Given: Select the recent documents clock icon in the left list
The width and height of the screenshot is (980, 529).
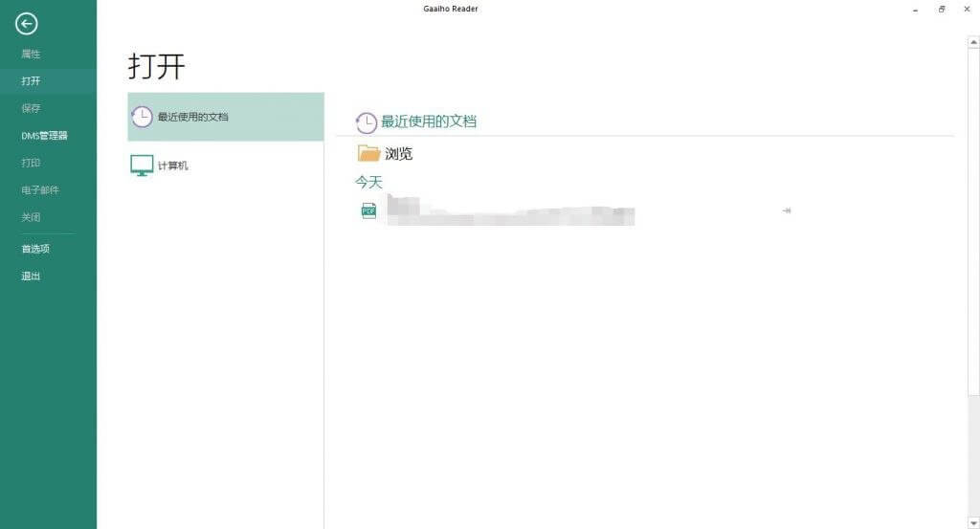Looking at the screenshot, I should click(x=142, y=117).
